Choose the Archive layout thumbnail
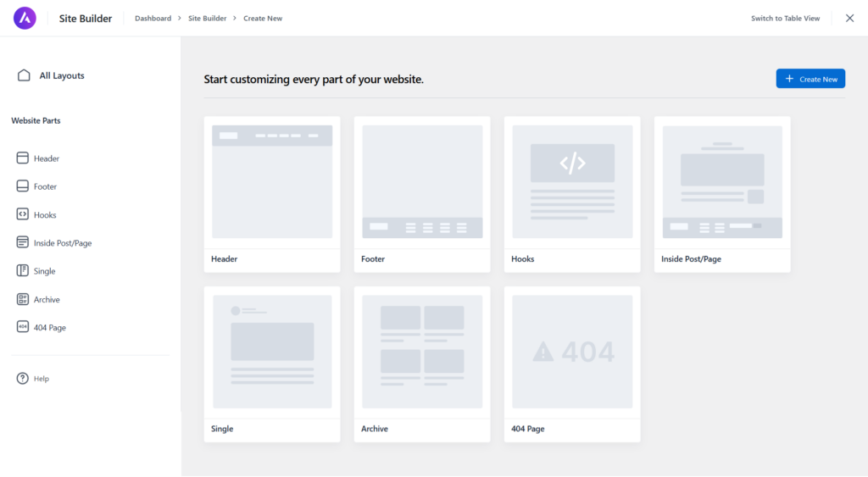This screenshot has height=477, width=868. [x=422, y=352]
